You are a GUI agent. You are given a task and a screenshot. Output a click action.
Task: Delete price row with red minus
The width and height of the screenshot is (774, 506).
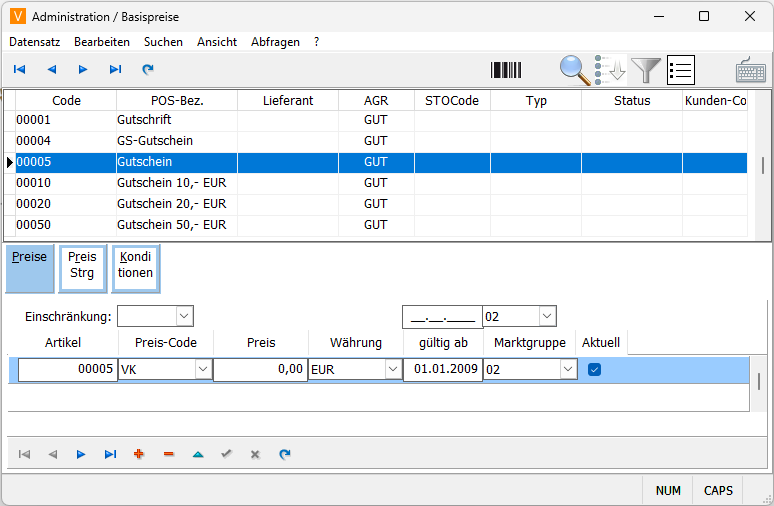click(168, 454)
